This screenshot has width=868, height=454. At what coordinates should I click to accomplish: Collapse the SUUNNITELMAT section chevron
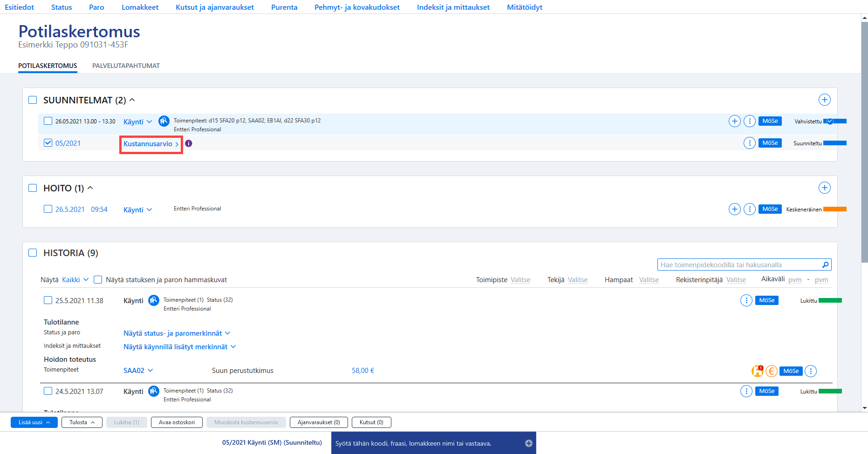pyautogui.click(x=132, y=100)
